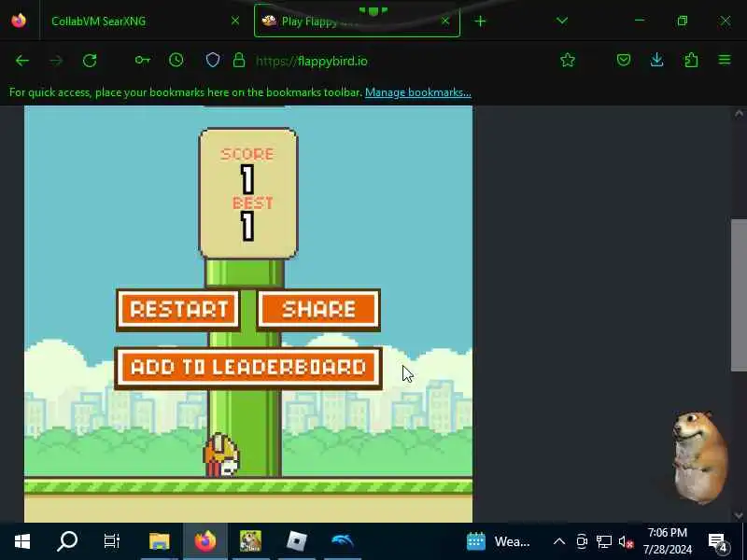Click the Meet Now tray icon
The image size is (747, 560).
pos(582,541)
